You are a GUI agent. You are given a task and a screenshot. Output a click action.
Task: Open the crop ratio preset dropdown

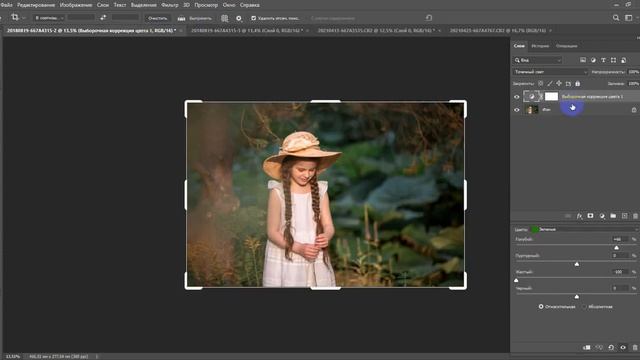(49, 18)
